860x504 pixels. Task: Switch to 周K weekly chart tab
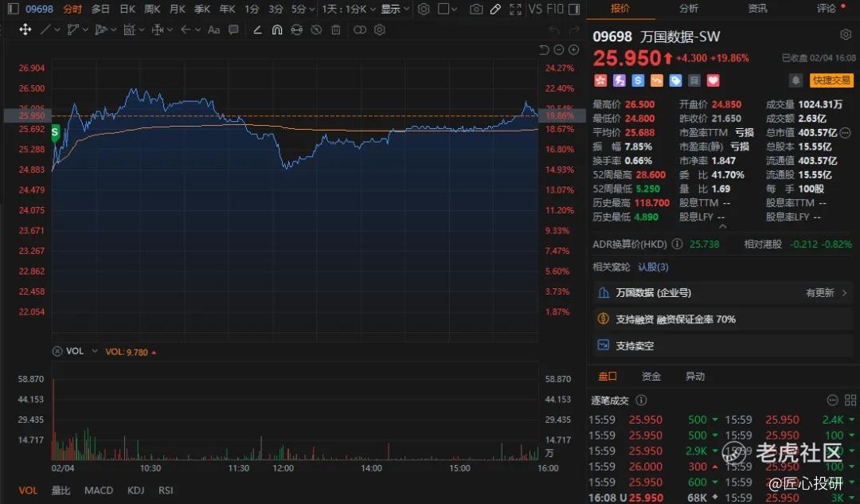(152, 9)
